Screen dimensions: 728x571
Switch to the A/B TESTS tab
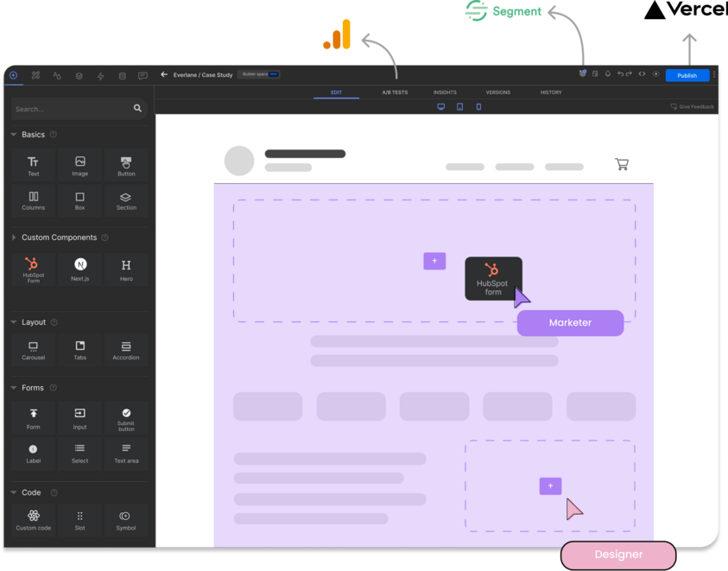pos(395,92)
